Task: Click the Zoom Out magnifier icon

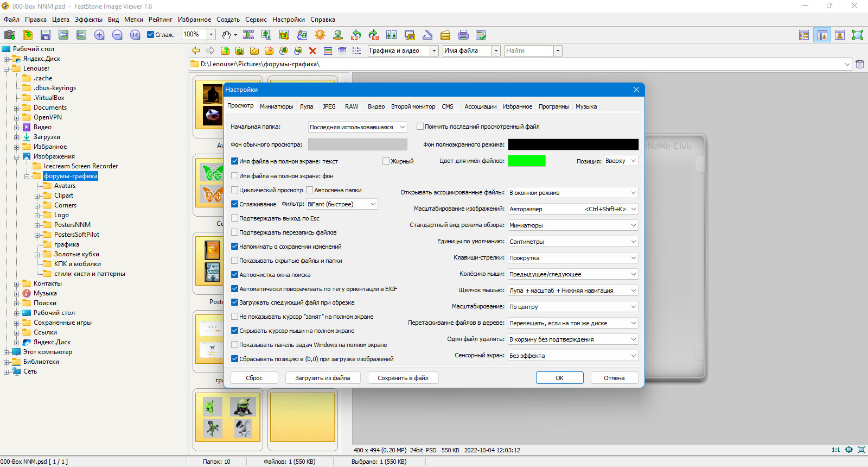Action: click(x=117, y=35)
